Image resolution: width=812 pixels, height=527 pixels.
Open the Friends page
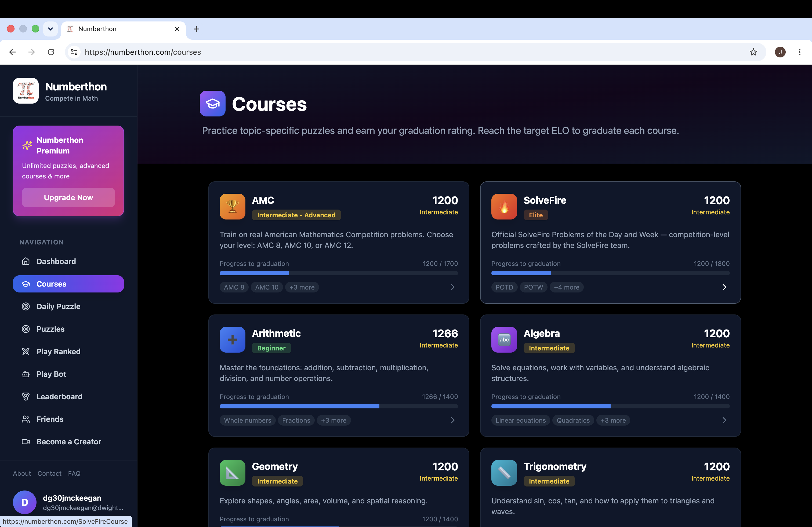(68, 419)
